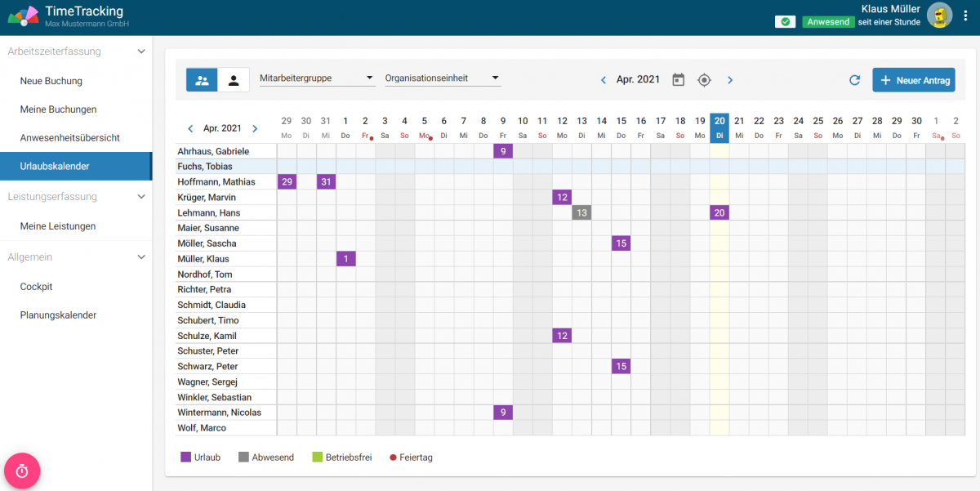980x491 pixels.
Task: Open the Urlaubskalender sidebar entry
Action: (x=57, y=165)
